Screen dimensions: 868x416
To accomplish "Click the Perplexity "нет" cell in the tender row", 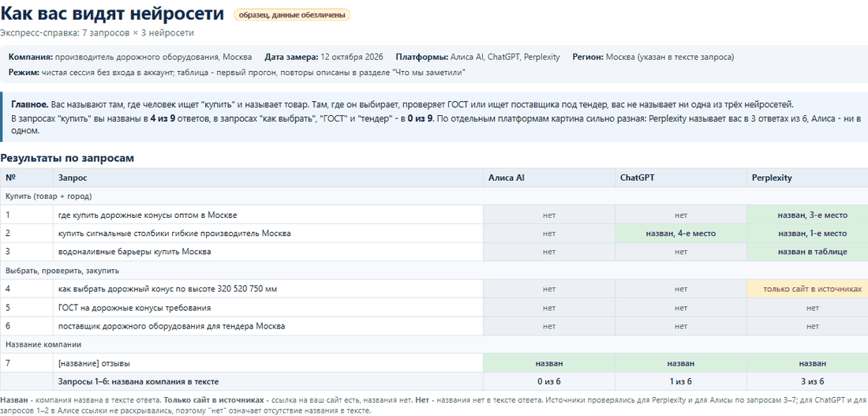I will coord(807,326).
